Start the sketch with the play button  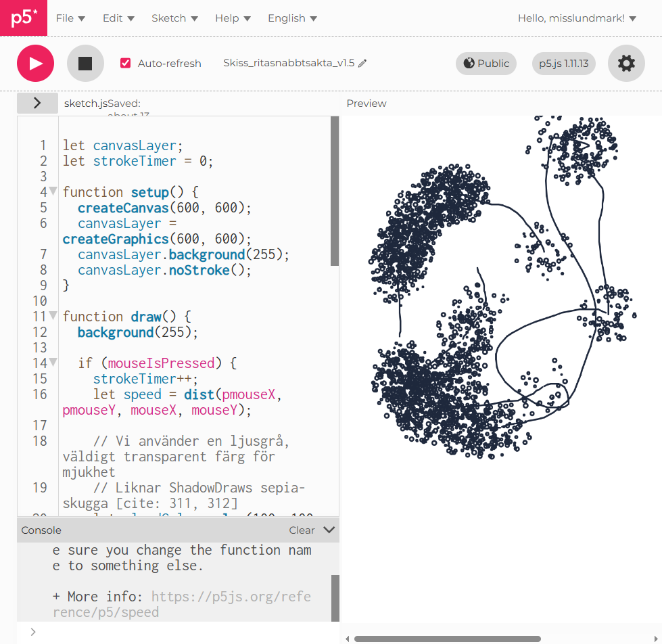[x=35, y=64]
